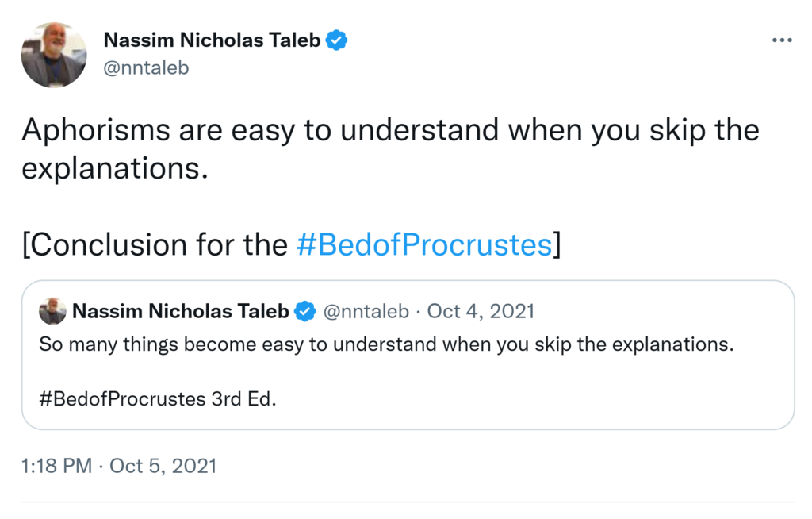Open the main author name Nassim Nicholas Taleb
The height and width of the screenshot is (519, 812).
coord(212,40)
